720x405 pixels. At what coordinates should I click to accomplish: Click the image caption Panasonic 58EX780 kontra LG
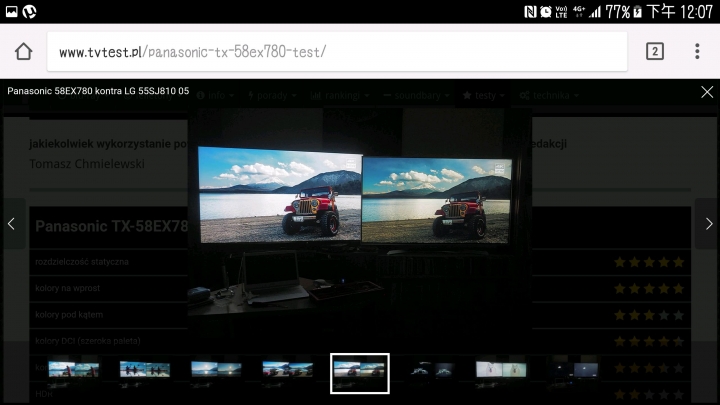98,91
